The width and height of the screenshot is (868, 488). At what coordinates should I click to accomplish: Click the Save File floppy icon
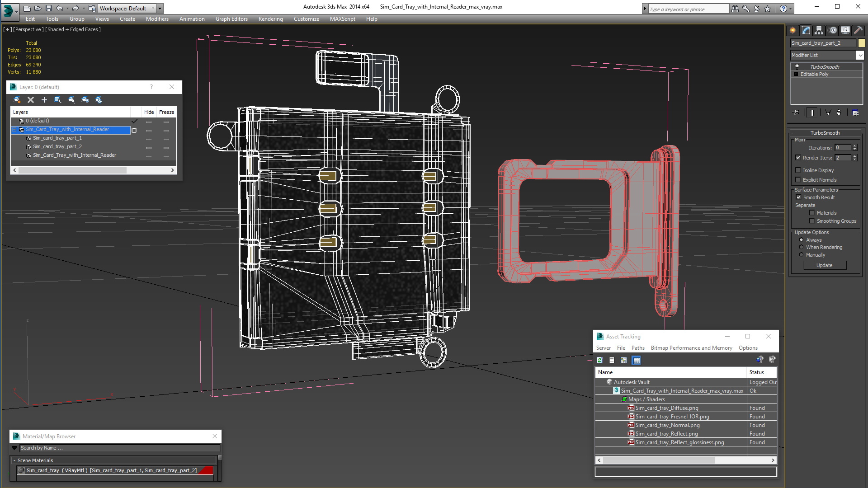click(49, 8)
